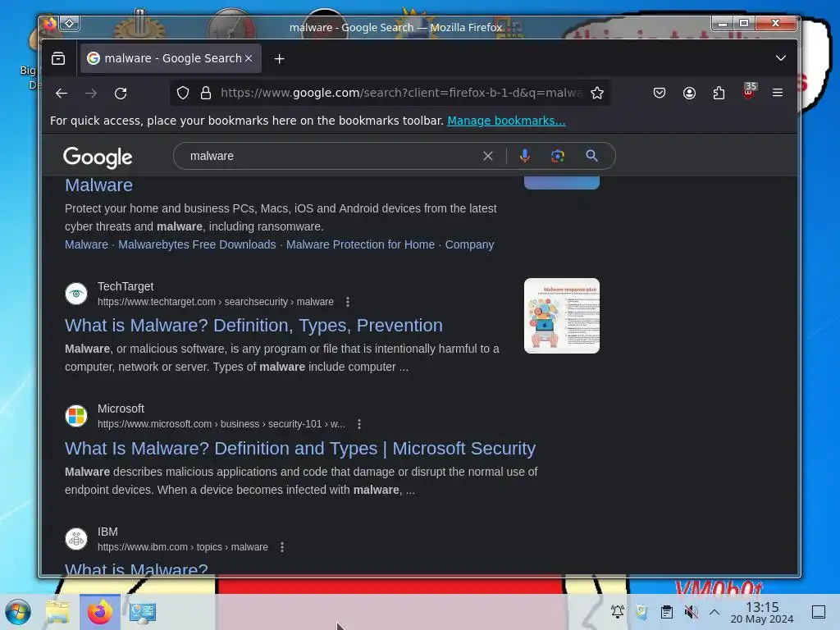Open the options dots next to Microsoft URL
840x630 pixels.
(x=359, y=424)
